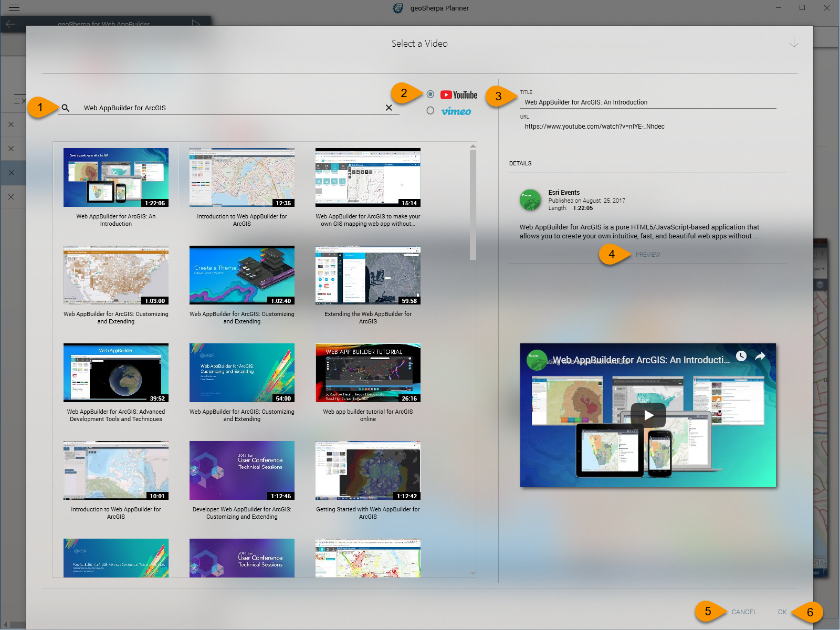Screen dimensions: 840x630
Task: Click the 'Web app builder tutorial for ArcGIS online' title
Action: pos(368,415)
